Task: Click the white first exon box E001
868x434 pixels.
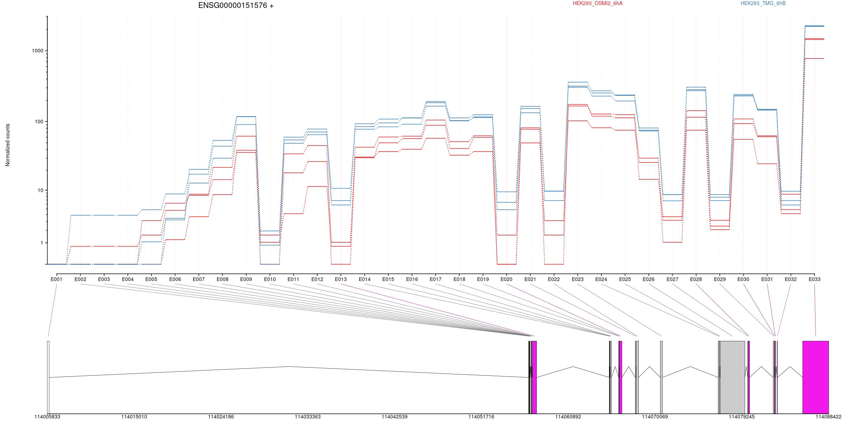Action: coord(48,377)
